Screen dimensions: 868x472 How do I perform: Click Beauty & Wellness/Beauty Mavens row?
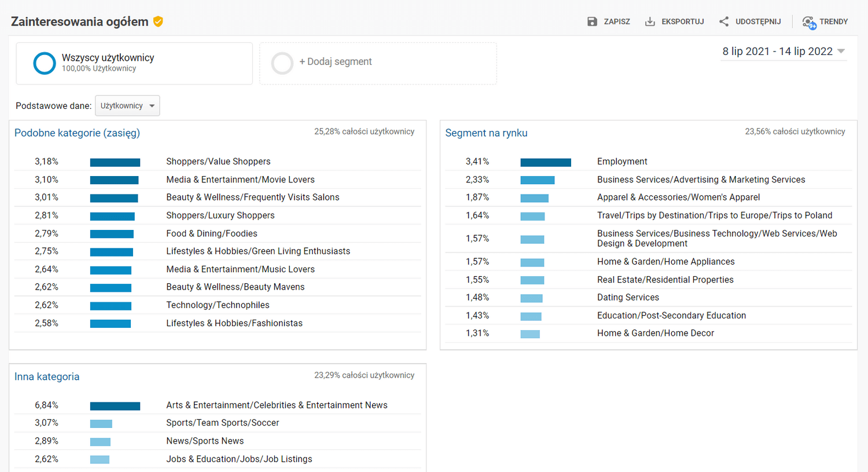point(218,287)
